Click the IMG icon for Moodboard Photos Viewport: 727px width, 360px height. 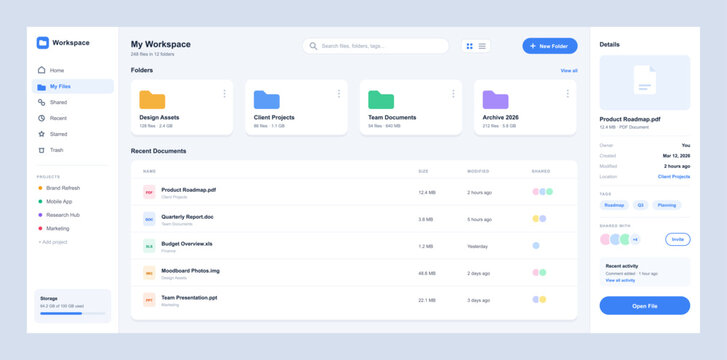tap(149, 273)
